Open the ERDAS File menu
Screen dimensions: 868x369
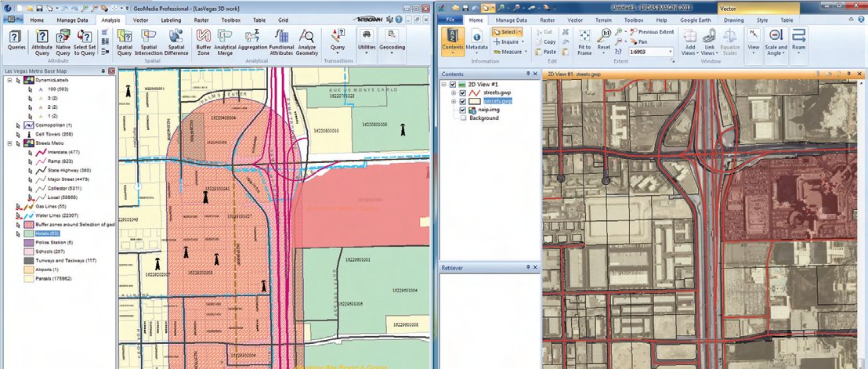[450, 20]
